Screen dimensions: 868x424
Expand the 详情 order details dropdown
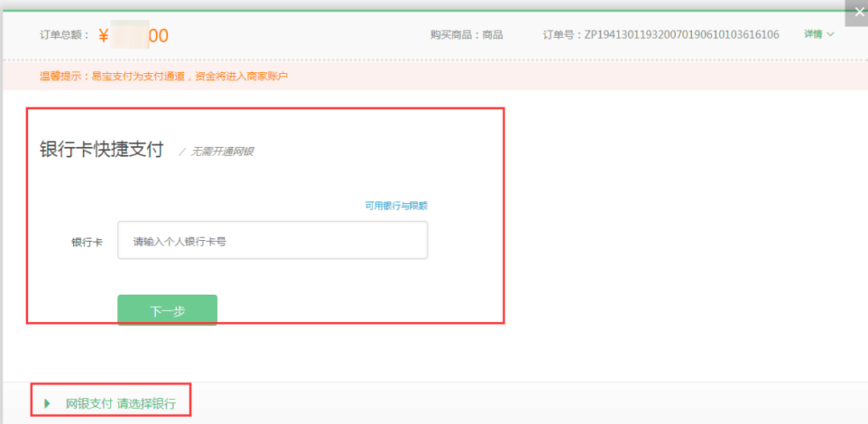click(x=819, y=35)
